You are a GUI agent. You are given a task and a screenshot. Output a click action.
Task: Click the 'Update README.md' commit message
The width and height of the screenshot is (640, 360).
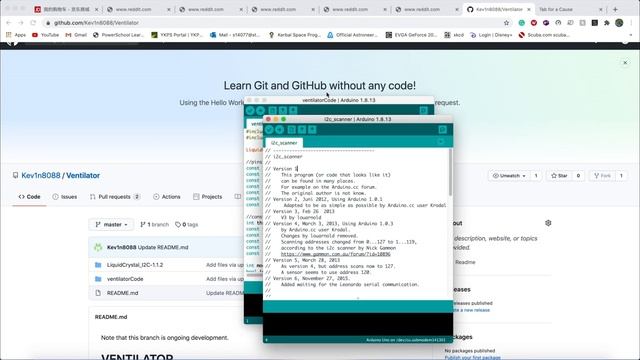click(x=163, y=247)
